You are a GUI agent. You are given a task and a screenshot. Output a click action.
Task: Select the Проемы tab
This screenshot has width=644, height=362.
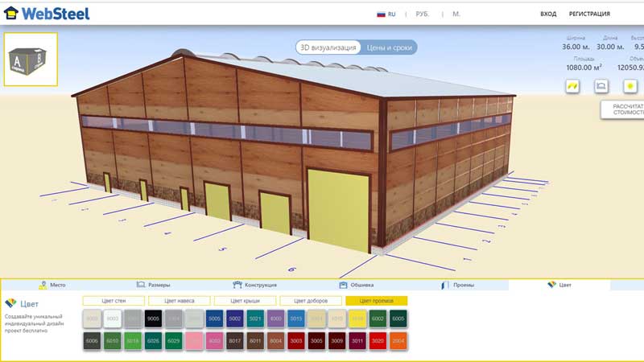coord(457,285)
